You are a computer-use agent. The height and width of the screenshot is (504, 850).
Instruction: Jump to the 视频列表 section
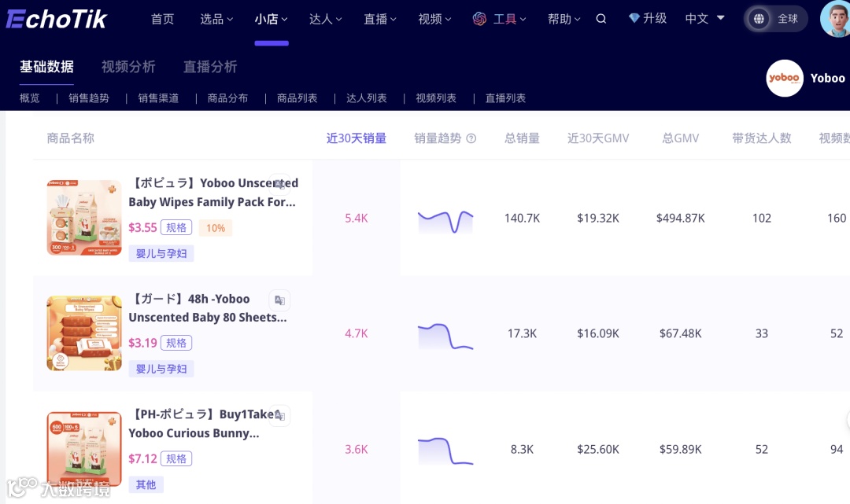pyautogui.click(x=436, y=98)
